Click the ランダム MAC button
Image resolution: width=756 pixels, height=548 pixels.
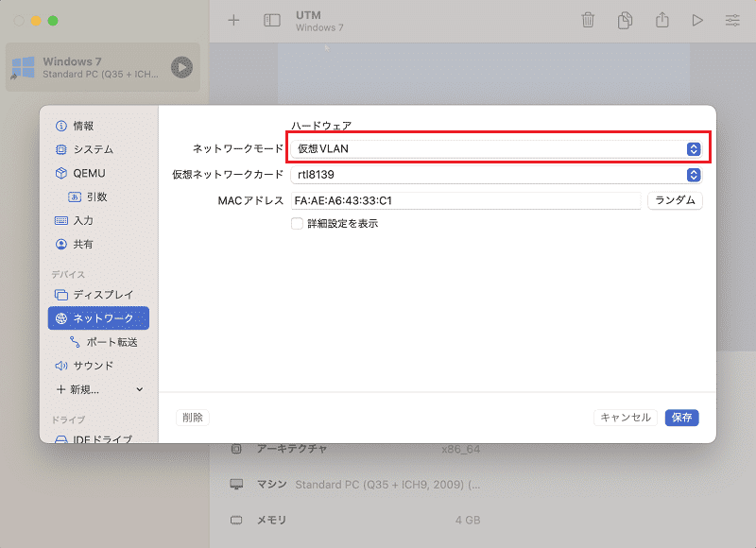coord(675,200)
